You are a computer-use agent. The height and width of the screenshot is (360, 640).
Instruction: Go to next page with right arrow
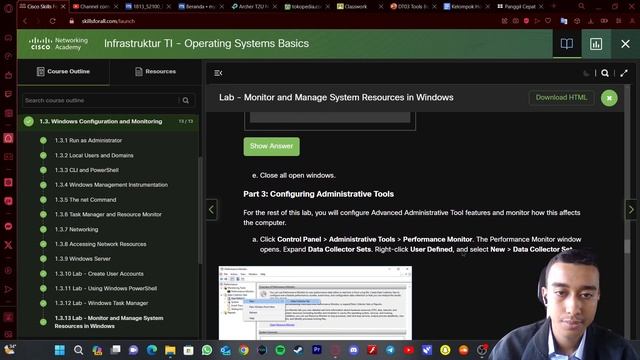click(631, 210)
